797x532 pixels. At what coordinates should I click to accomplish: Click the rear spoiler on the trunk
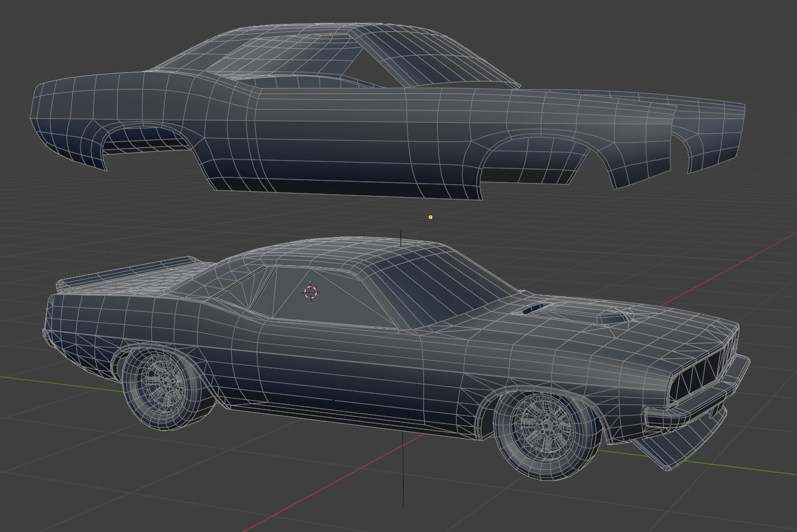pos(129,273)
